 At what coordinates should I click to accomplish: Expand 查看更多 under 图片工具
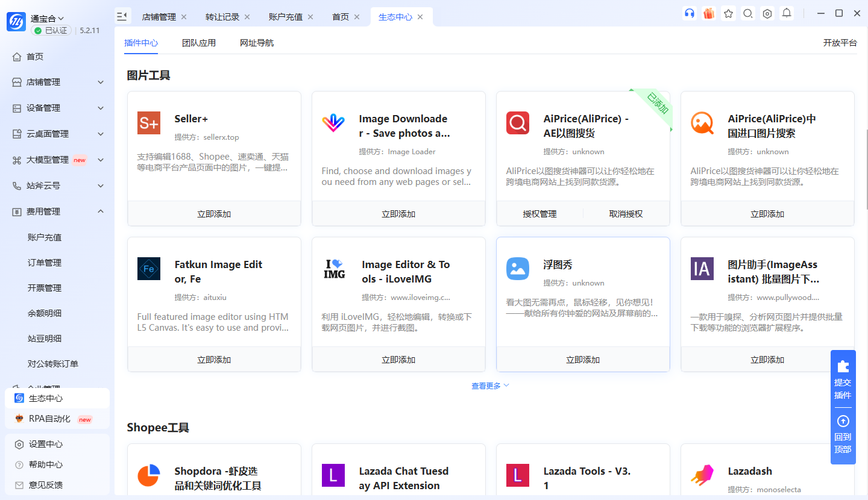(490, 386)
